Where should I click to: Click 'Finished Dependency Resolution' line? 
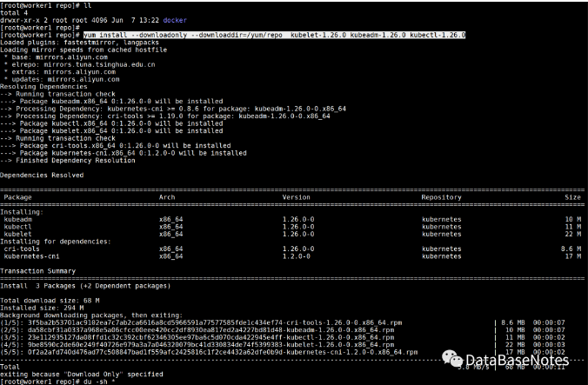68,160
